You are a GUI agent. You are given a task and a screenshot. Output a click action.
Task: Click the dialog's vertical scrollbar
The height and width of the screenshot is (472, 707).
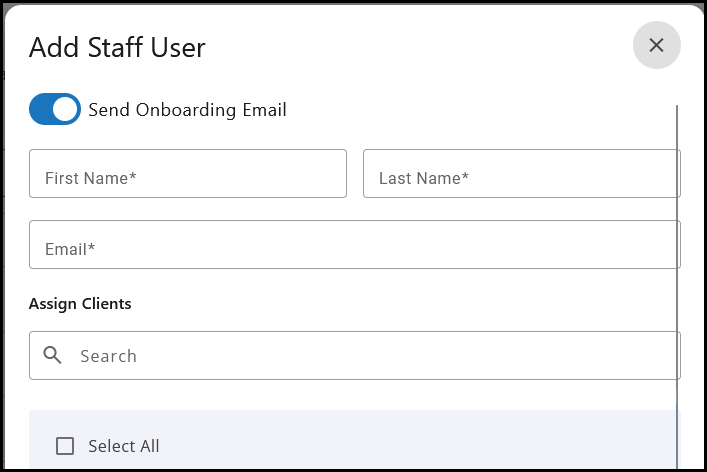click(677, 280)
